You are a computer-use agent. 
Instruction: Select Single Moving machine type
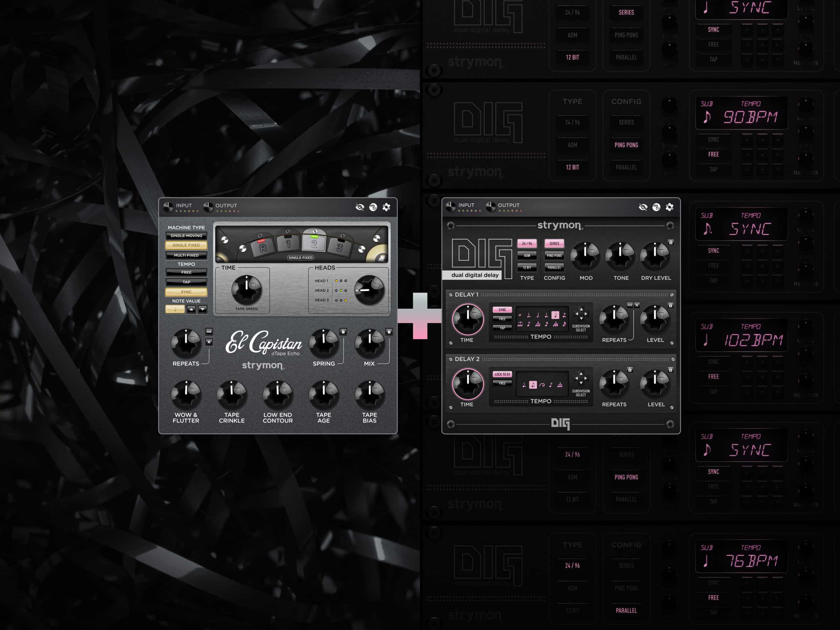point(186,236)
